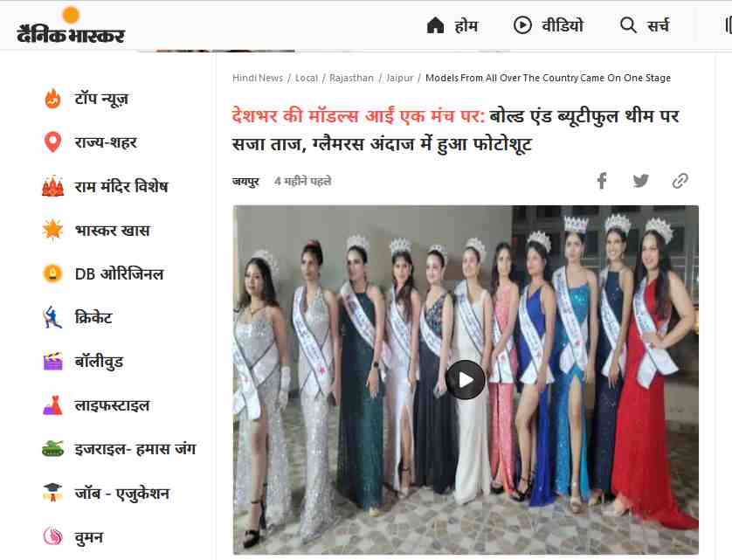Viewport: 732px width, 560px height.
Task: Share article on Facebook
Action: 602,180
